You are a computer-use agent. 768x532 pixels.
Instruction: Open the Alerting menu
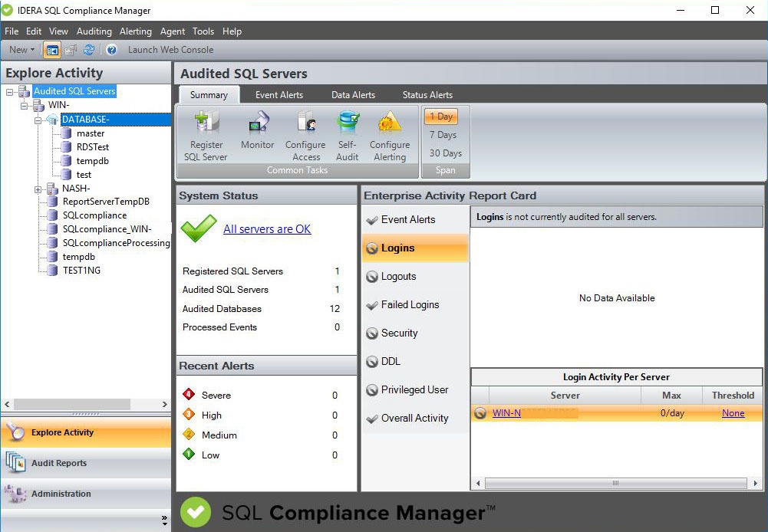pyautogui.click(x=136, y=31)
